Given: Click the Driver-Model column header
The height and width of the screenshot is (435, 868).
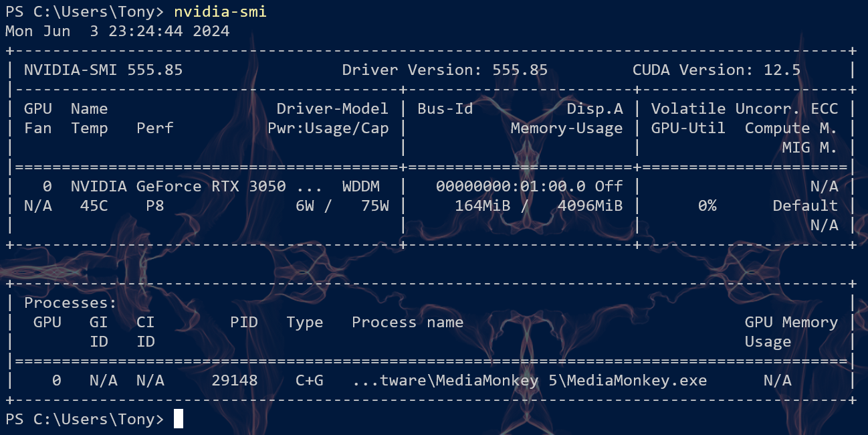Looking at the screenshot, I should [x=332, y=109].
